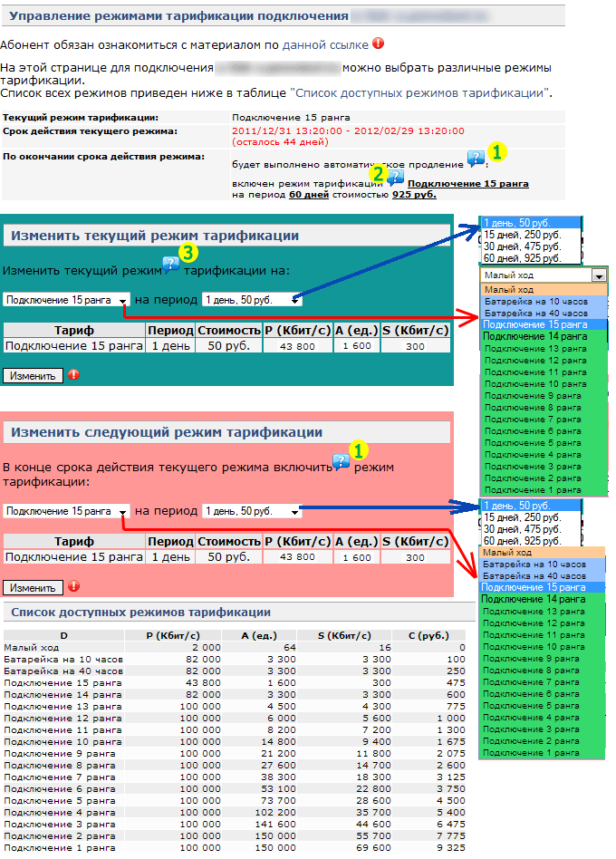Click the 'C (руб.)' column header
The width and height of the screenshot is (616, 859).
click(428, 635)
